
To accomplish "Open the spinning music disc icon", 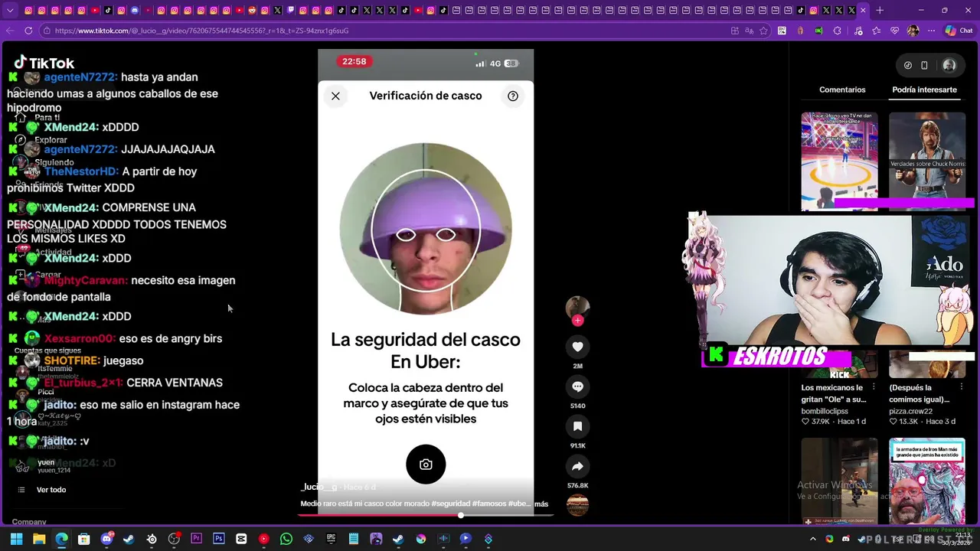I will point(577,505).
